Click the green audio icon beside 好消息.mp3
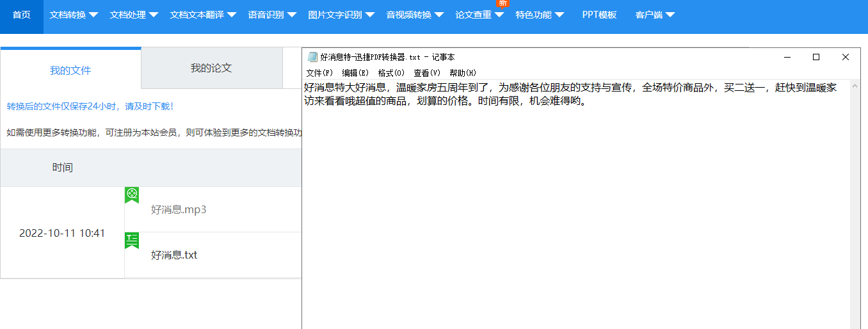This screenshot has height=329, width=868. pyautogui.click(x=132, y=195)
